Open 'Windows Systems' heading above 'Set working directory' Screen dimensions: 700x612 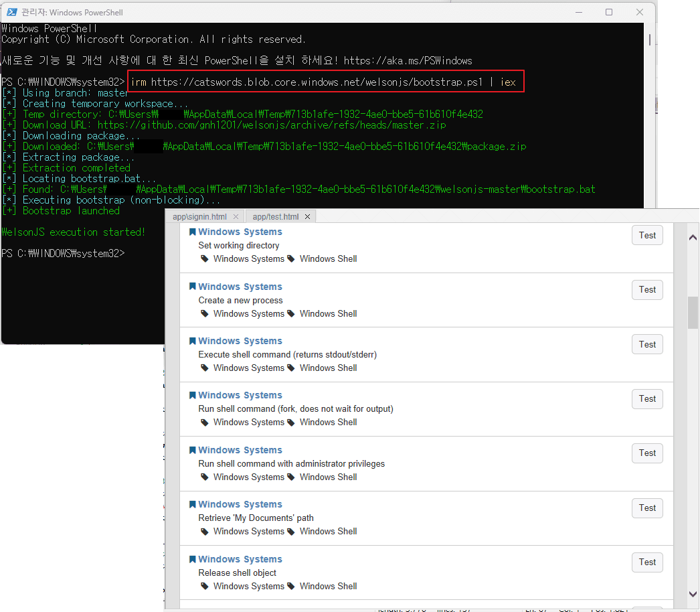click(x=240, y=232)
